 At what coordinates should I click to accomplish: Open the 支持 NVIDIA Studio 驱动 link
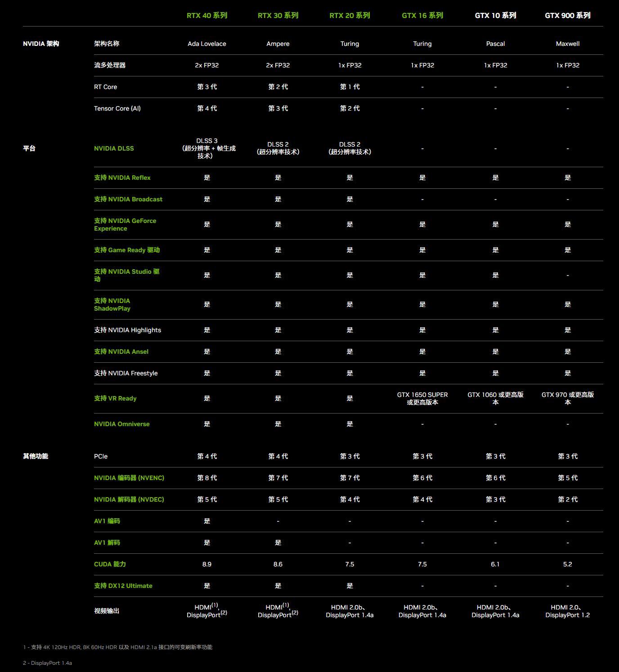127,275
